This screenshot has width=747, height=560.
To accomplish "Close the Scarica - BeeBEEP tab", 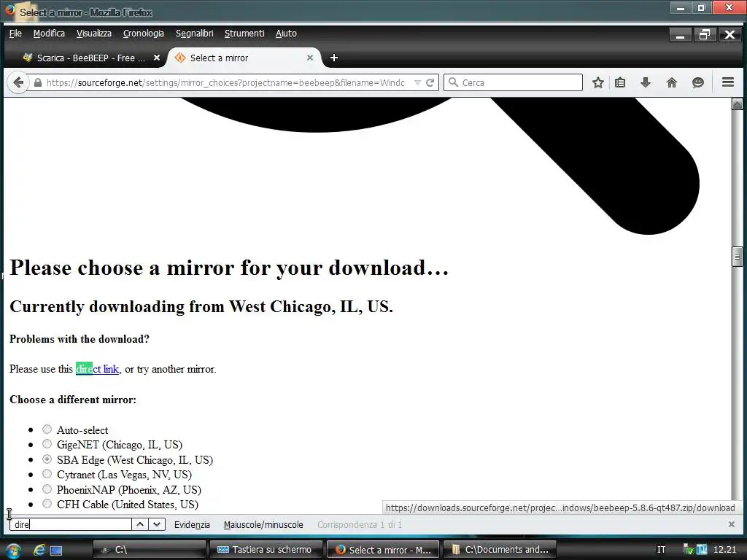I will 157,58.
